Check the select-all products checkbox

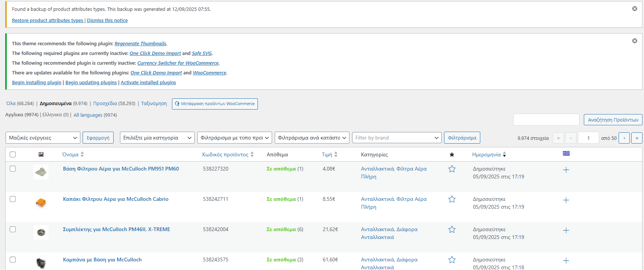tap(13, 154)
